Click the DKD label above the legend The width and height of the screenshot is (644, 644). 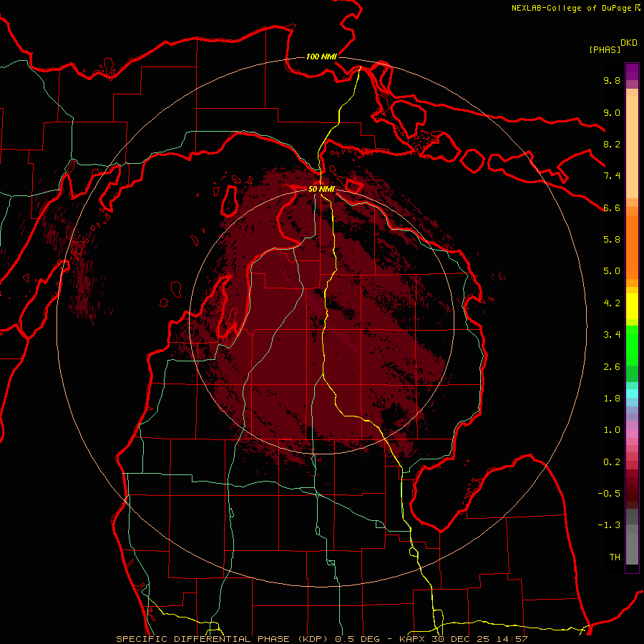click(629, 43)
